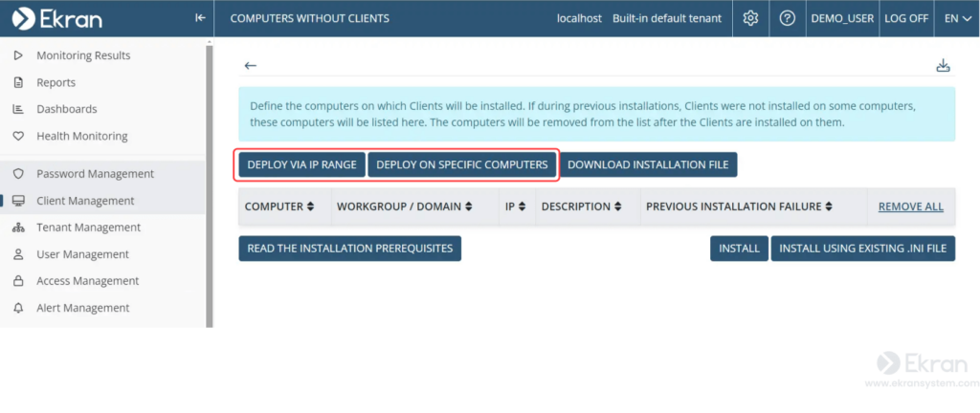The image size is (980, 413).
Task: Open settings gear icon in header
Action: pos(750,18)
